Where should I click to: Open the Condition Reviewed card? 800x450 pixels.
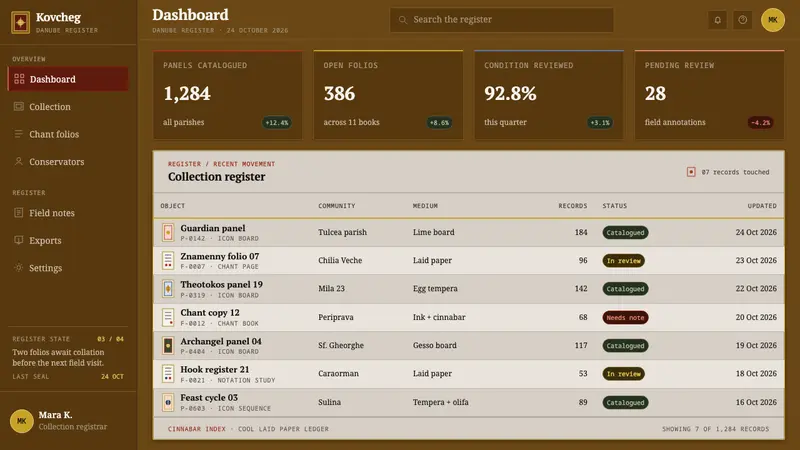[x=549, y=95]
